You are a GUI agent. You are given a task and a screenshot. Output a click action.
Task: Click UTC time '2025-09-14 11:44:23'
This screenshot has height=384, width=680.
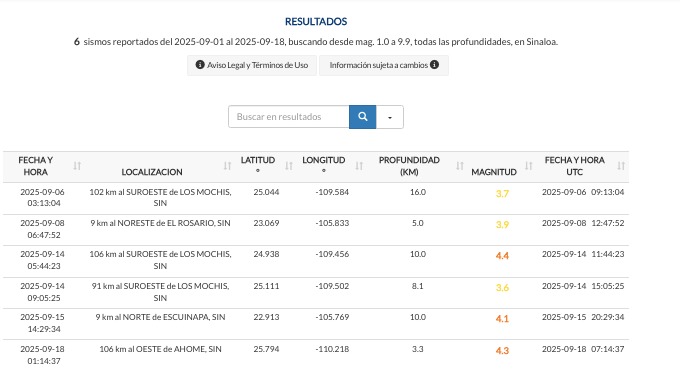pyautogui.click(x=583, y=254)
